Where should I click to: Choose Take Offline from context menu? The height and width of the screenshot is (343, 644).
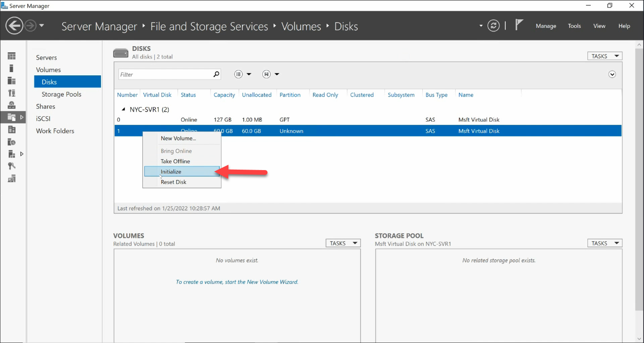pos(182,161)
